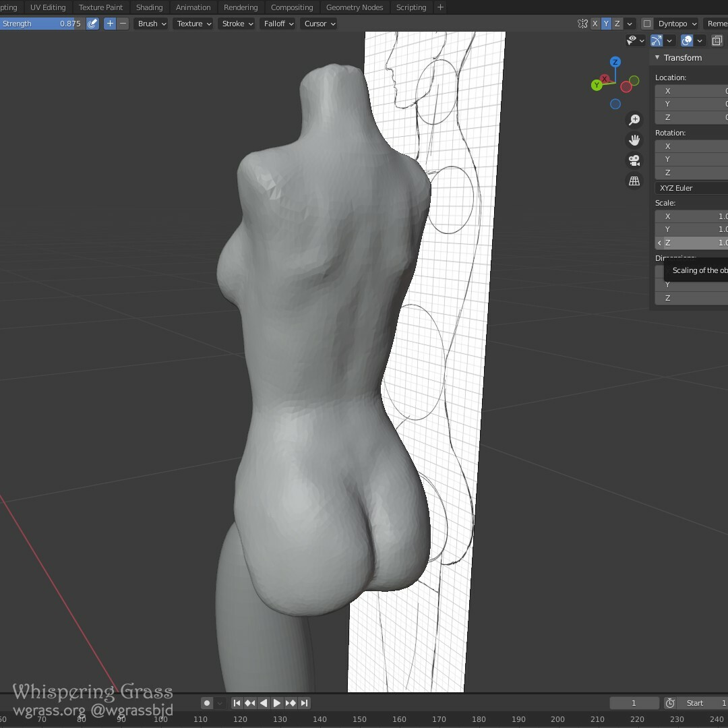Play the animation forward
Image resolution: width=728 pixels, height=728 pixels.
(x=277, y=703)
